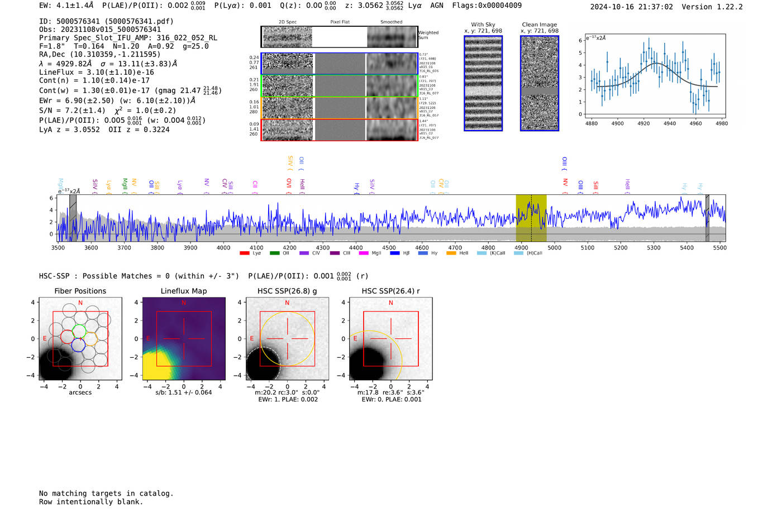Click the 2024-10-16 21:37:02 timestamp

(632, 7)
